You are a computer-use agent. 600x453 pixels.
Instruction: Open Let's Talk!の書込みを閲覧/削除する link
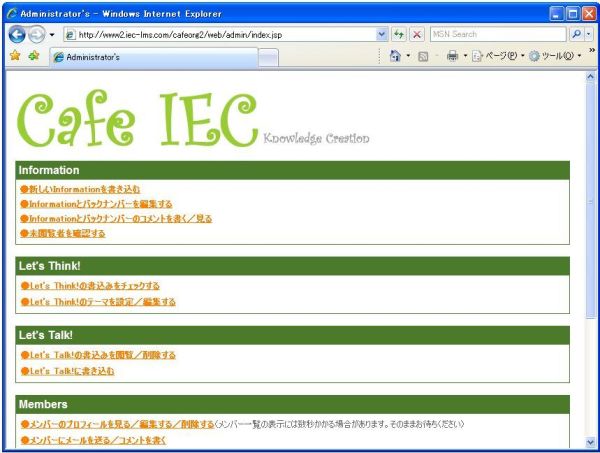point(98,355)
